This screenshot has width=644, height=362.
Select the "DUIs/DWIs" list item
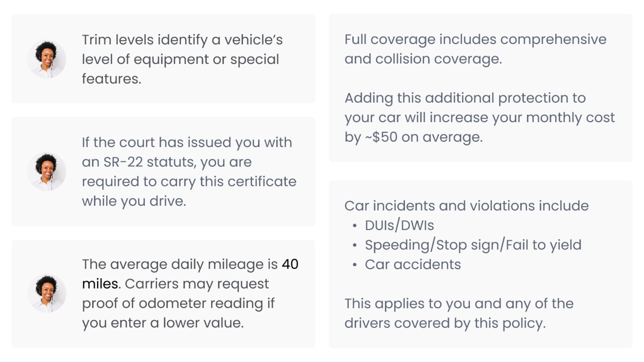(x=399, y=225)
